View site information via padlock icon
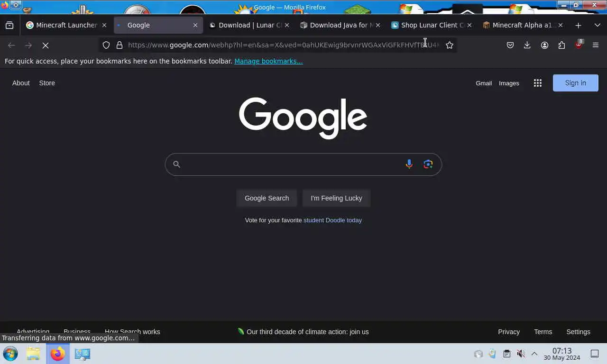 (120, 45)
